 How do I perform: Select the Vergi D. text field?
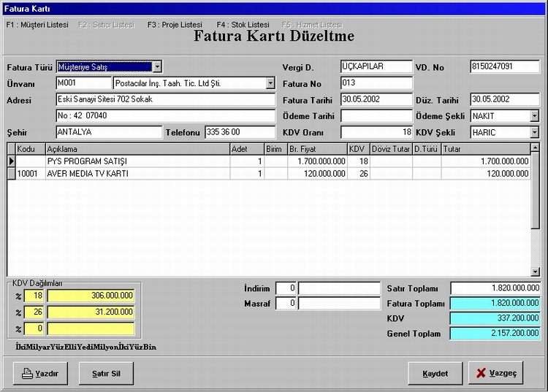(376, 66)
